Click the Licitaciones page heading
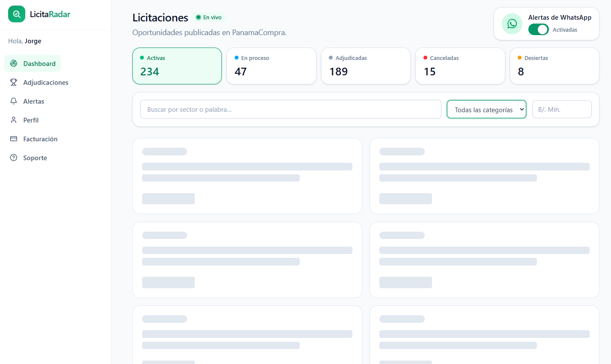 tap(160, 18)
